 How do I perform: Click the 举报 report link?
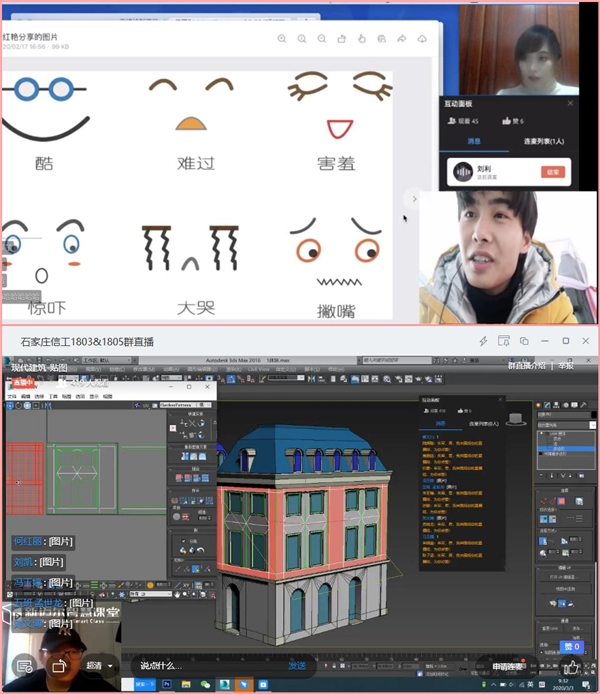[566, 366]
